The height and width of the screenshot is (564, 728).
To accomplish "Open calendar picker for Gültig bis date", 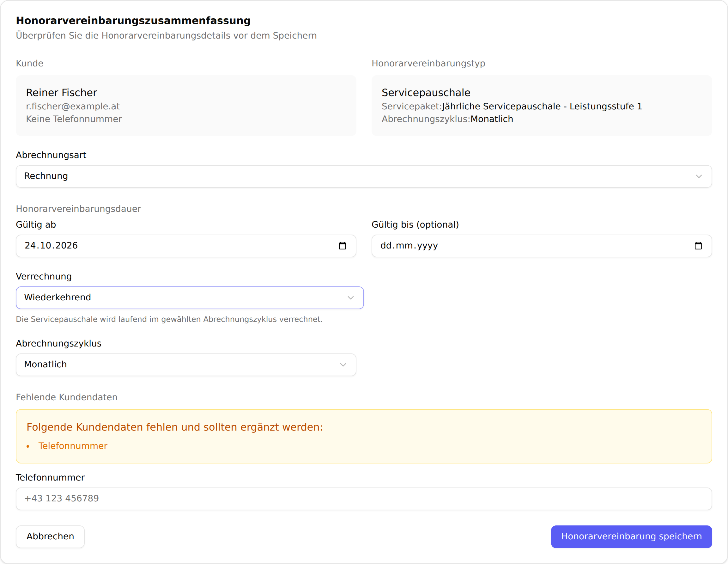I will 698,246.
